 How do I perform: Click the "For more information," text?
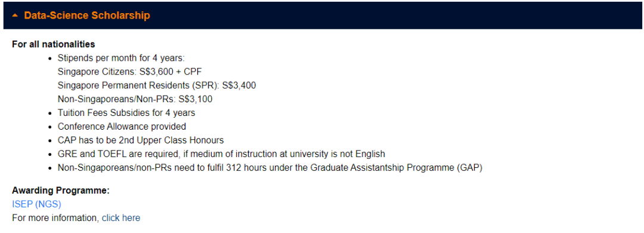tap(56, 218)
